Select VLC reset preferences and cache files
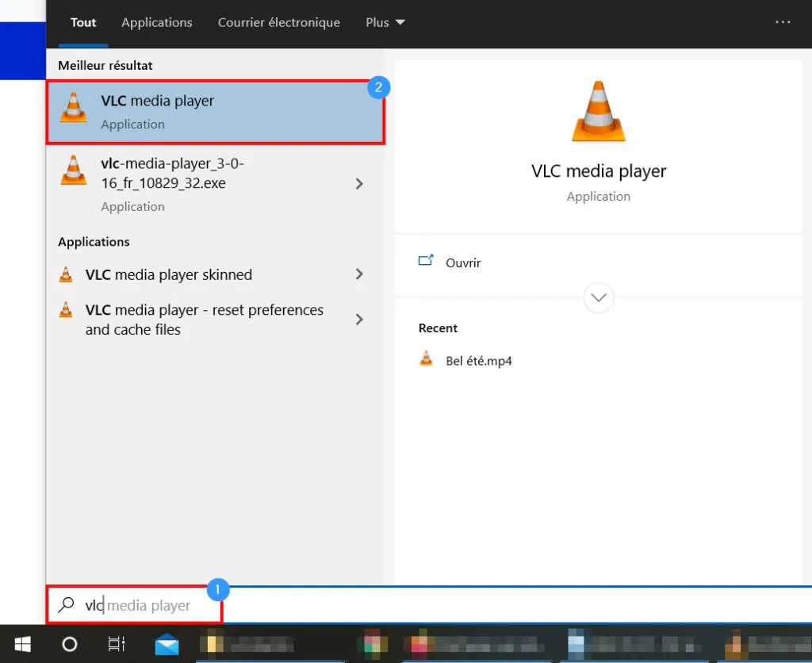 point(216,320)
